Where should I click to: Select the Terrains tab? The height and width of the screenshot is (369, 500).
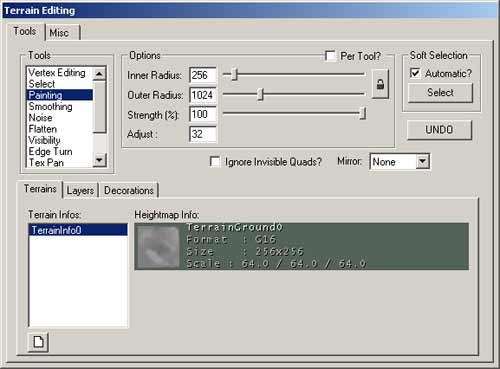40,189
